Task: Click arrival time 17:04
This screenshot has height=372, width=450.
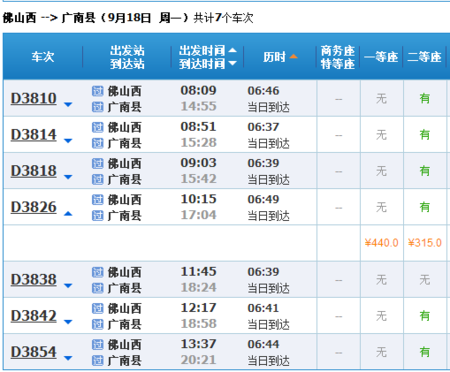Action: click(x=198, y=215)
